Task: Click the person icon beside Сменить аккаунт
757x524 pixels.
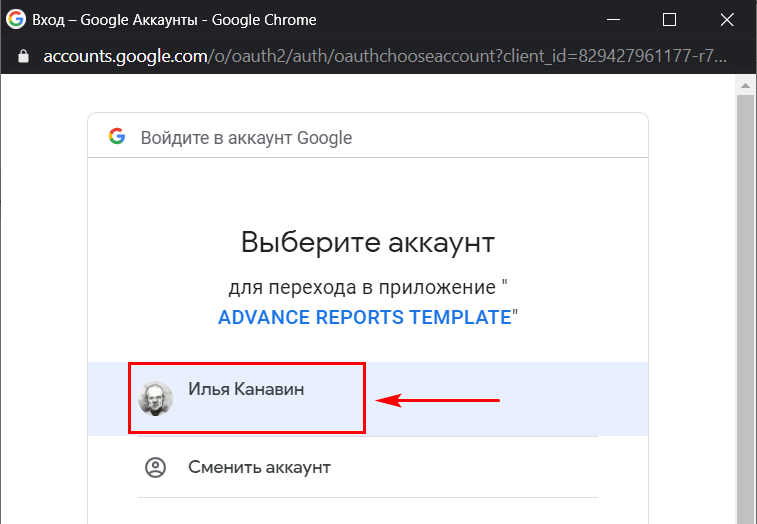Action: [155, 467]
